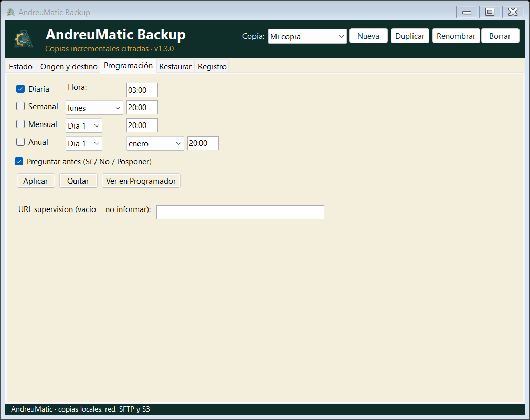Screen dimensions: 530x420
Task: Expand the weekday dropdown set to lunes
Action: 94,108
